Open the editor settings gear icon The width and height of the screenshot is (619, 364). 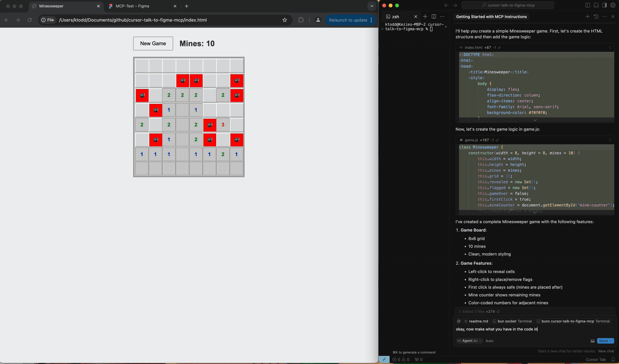click(x=613, y=5)
